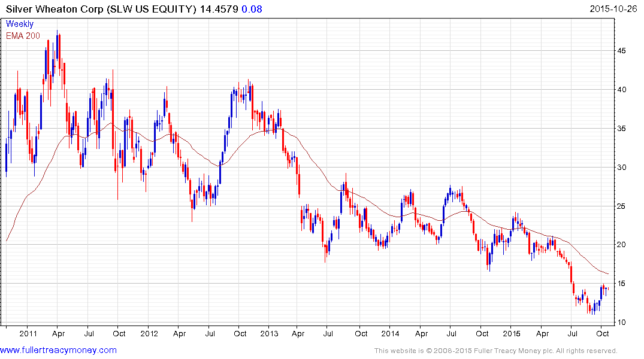Click the 25 price axis label
The width and height of the screenshot is (644, 359).
coord(621,206)
